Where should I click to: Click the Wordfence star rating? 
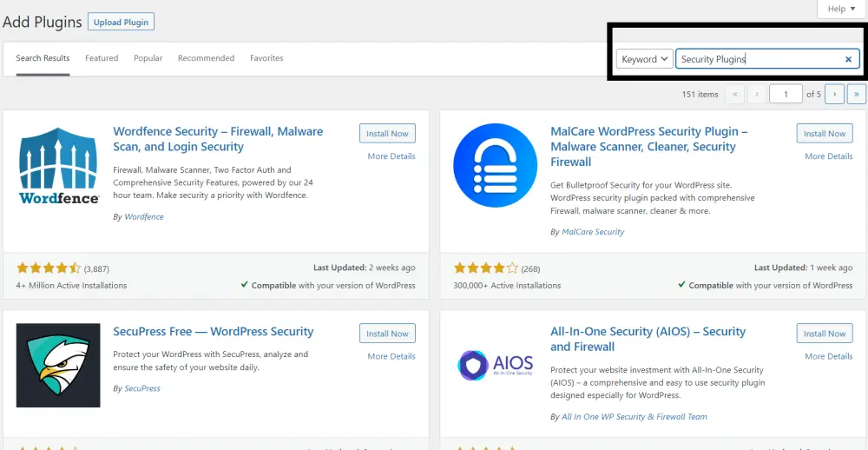tap(49, 268)
